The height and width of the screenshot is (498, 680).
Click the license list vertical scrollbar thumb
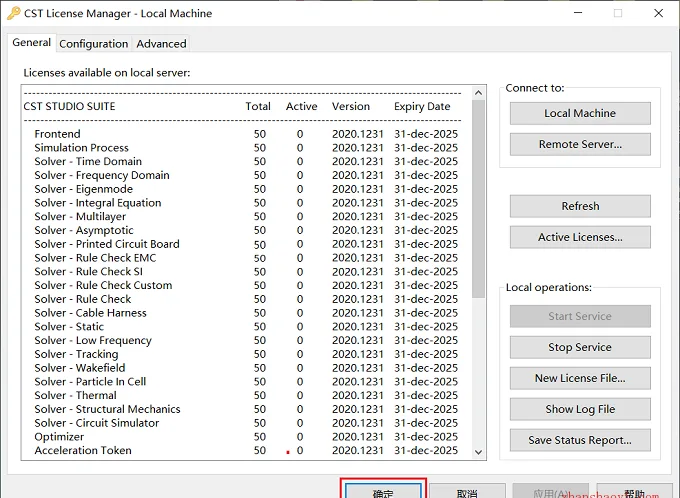[x=478, y=199]
